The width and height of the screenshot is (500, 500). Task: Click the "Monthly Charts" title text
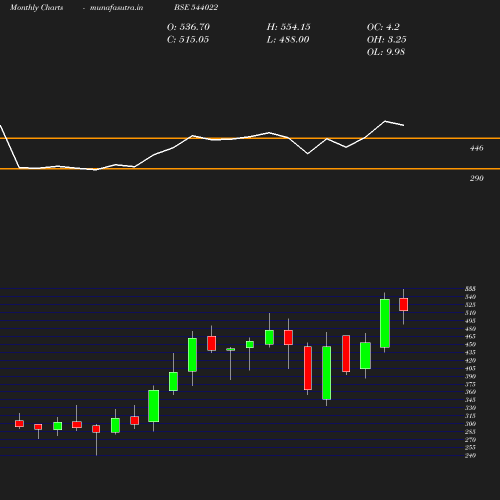click(x=36, y=7)
